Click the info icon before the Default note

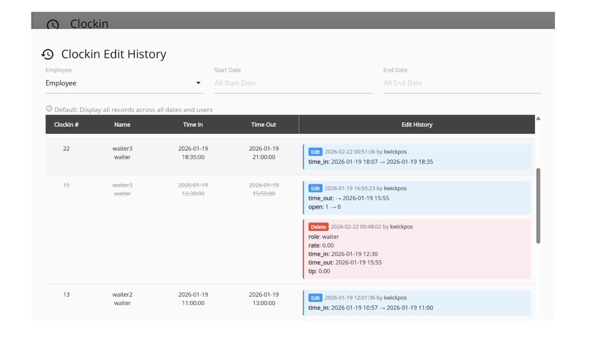[49, 109]
